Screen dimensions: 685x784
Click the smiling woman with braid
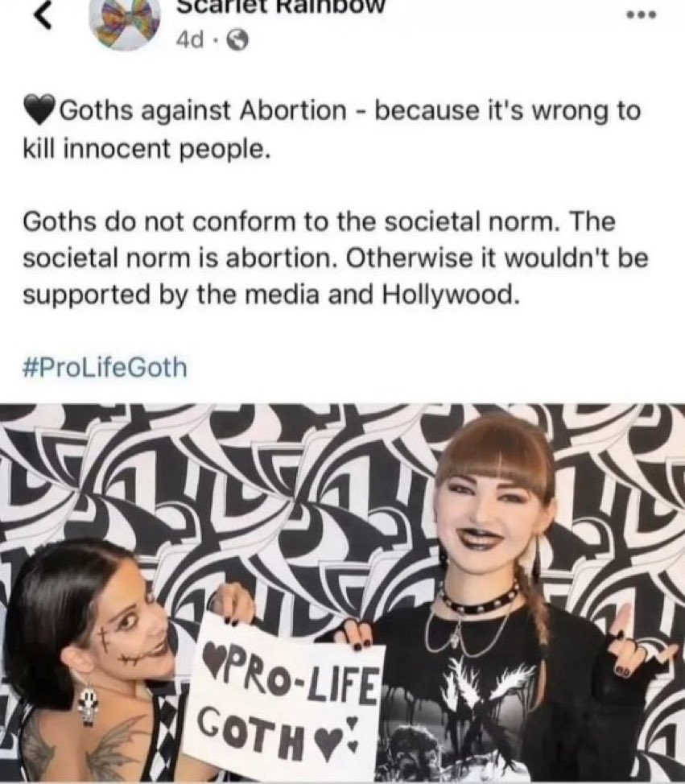click(500, 600)
